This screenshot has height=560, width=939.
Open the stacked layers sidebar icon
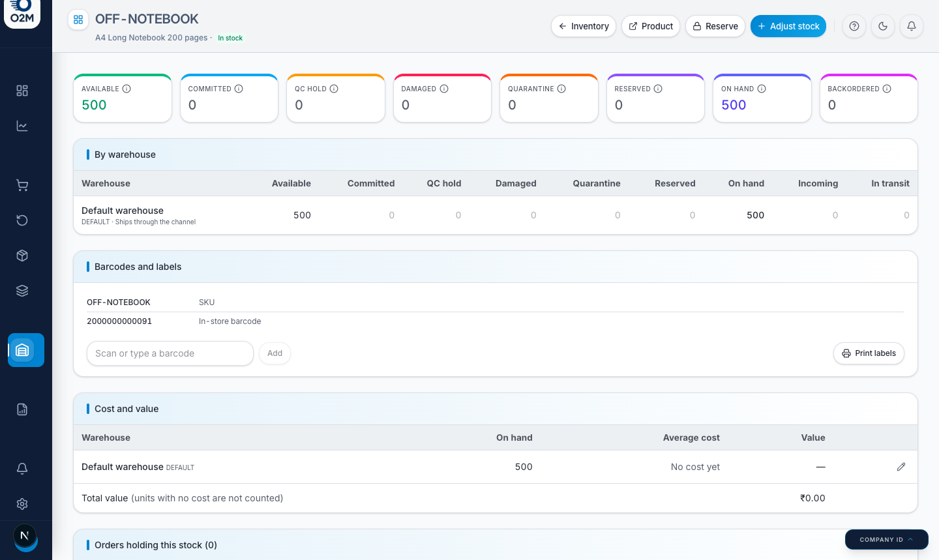tap(22, 291)
